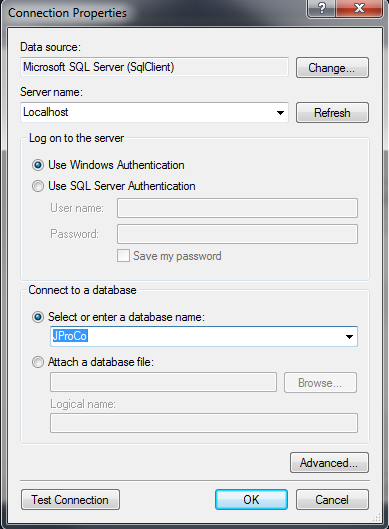Screen dimensions: 389x529
Task: Click the resize grip in dialog corner
Action: [x=377, y=517]
